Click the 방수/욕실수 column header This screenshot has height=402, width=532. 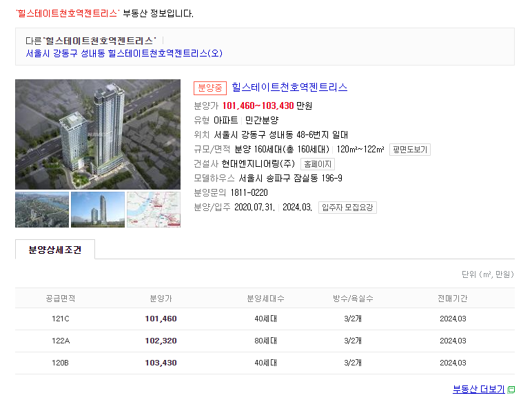coord(353,299)
